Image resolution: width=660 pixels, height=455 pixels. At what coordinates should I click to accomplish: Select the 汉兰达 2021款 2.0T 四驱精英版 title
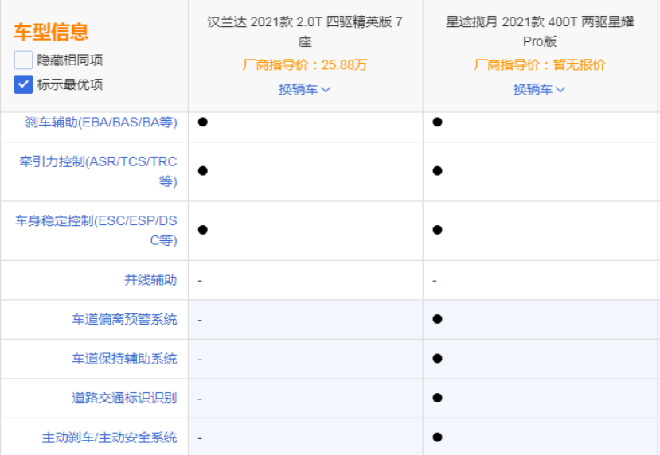click(x=305, y=32)
